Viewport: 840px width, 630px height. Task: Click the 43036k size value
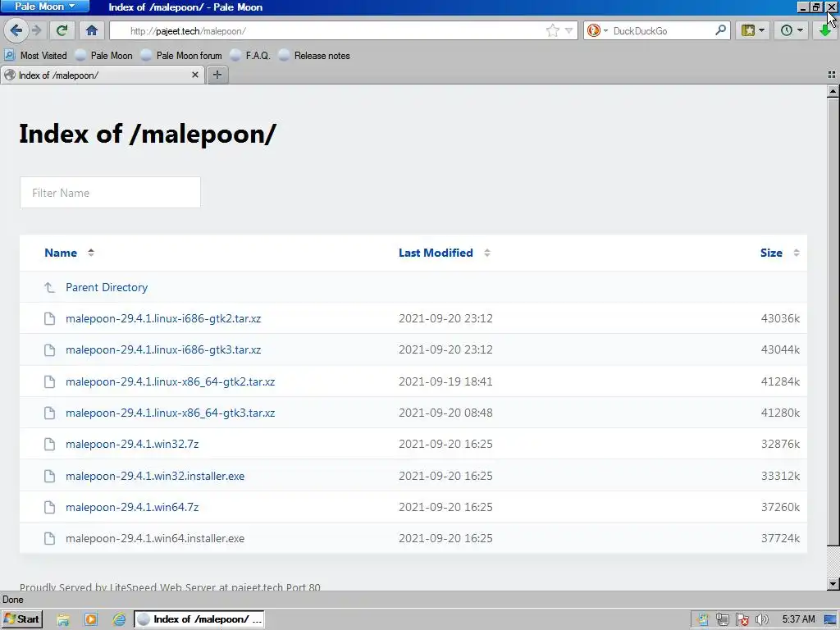point(780,318)
